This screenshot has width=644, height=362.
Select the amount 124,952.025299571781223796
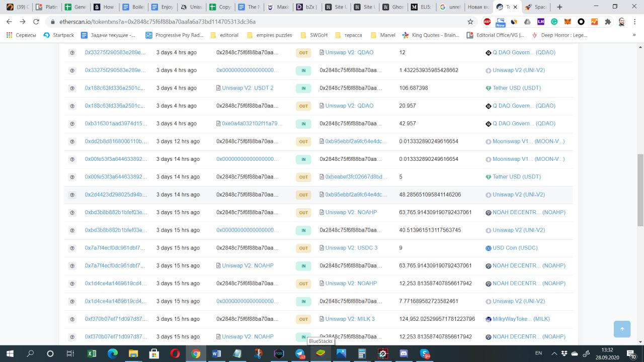[x=437, y=319]
